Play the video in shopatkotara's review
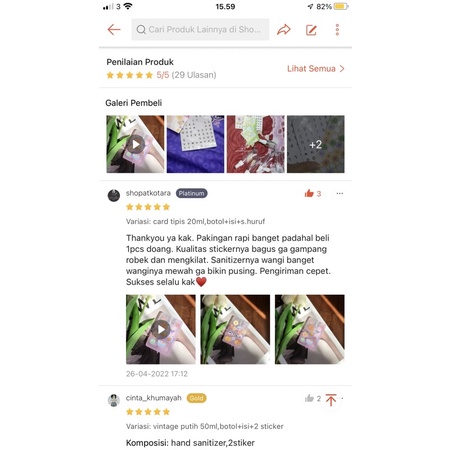The image size is (450, 450). [x=161, y=329]
